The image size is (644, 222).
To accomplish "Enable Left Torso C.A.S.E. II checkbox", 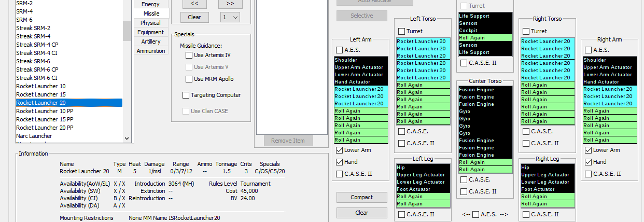I will point(402,143).
